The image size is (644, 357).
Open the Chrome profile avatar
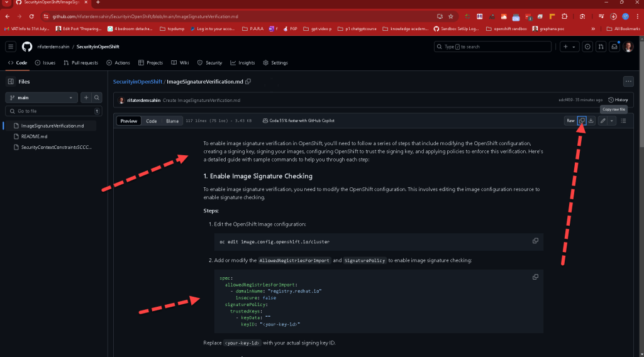click(x=626, y=16)
